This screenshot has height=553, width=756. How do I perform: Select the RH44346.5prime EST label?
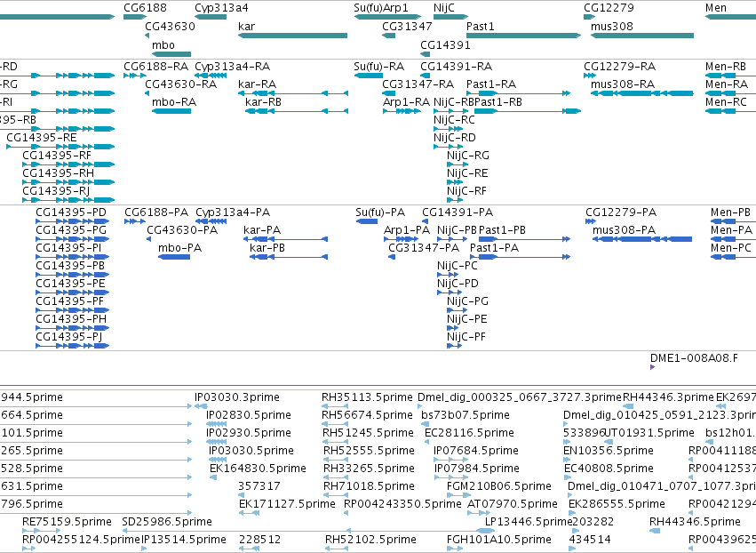[x=695, y=522]
